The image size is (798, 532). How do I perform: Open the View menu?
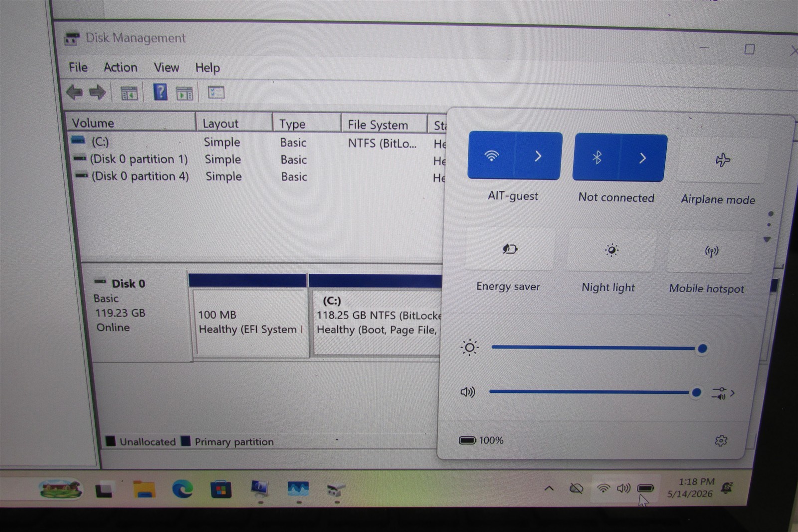pyautogui.click(x=166, y=67)
